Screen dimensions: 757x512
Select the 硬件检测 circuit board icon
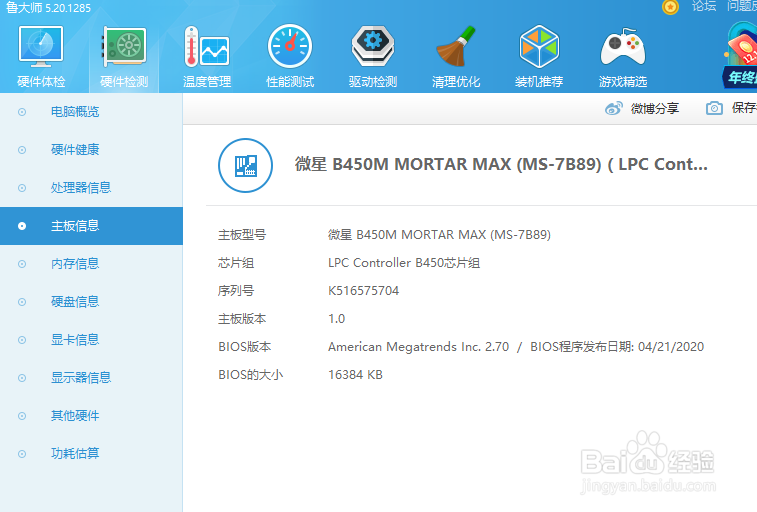[x=124, y=46]
